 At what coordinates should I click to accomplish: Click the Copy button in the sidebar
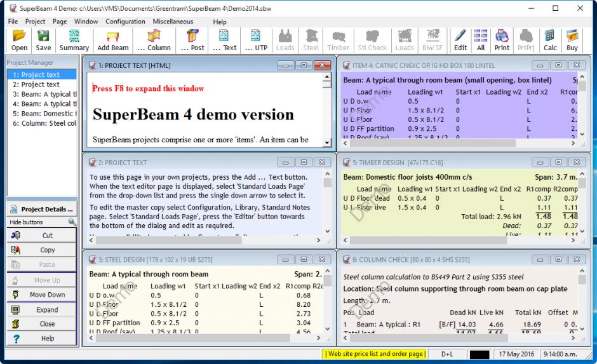pos(42,250)
